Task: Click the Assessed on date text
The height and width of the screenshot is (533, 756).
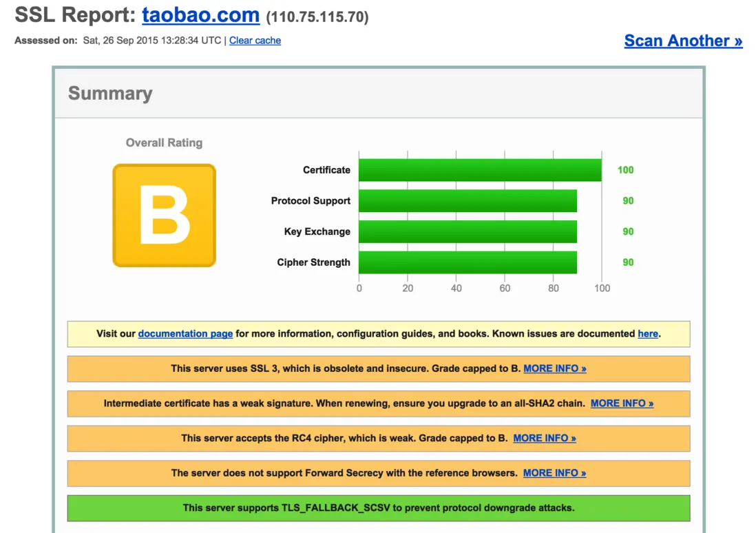Action: (x=153, y=41)
